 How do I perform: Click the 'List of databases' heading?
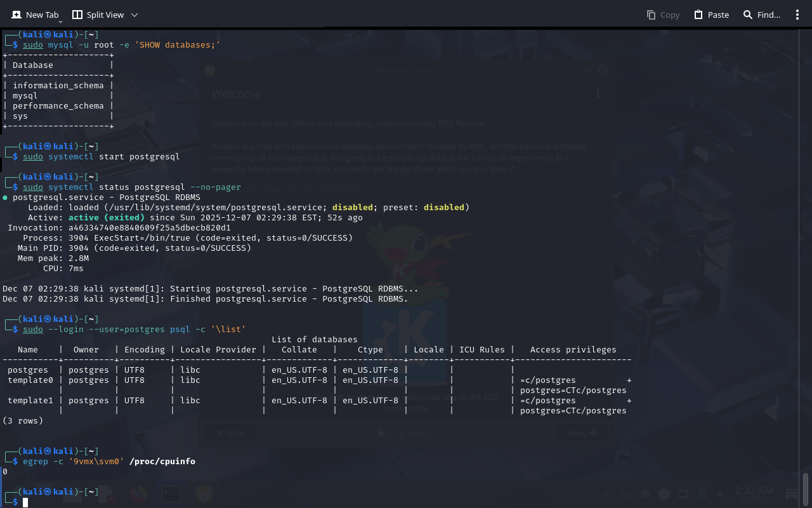click(x=314, y=340)
